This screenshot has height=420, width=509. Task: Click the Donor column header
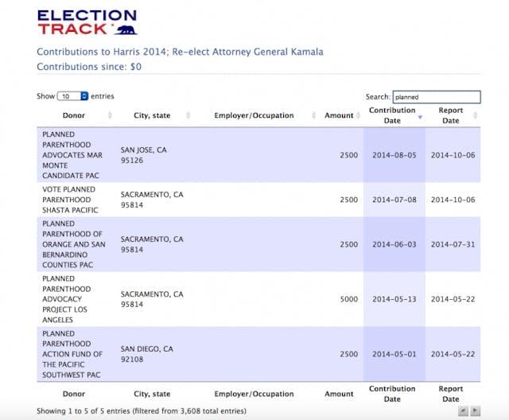pyautogui.click(x=74, y=115)
